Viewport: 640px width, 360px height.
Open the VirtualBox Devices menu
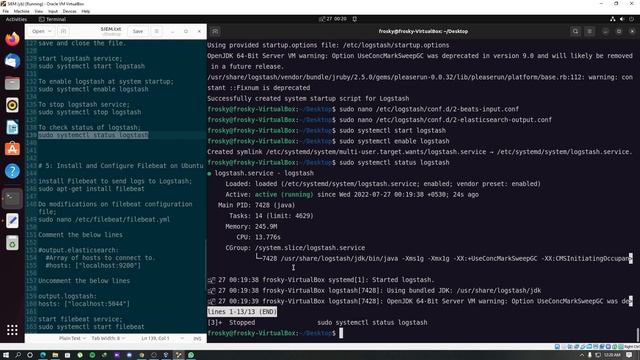tap(69, 11)
